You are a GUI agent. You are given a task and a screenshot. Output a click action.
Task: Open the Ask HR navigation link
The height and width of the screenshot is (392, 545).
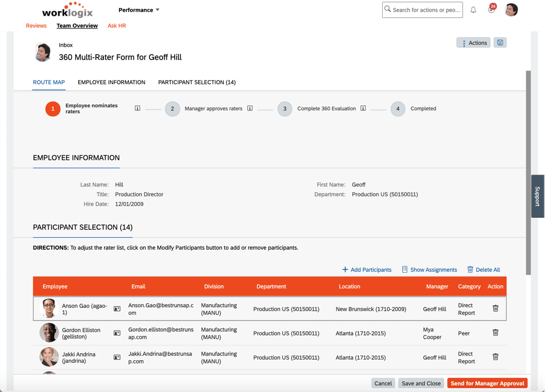coord(116,25)
